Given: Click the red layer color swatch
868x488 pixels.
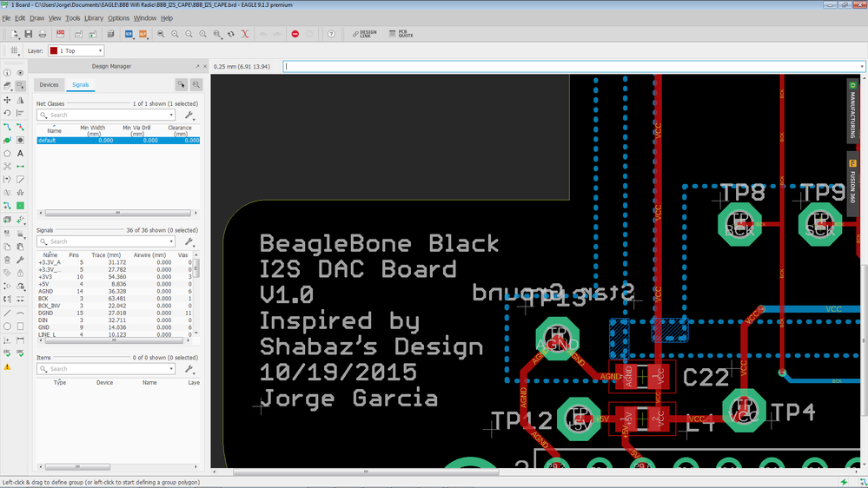Looking at the screenshot, I should pos(54,50).
